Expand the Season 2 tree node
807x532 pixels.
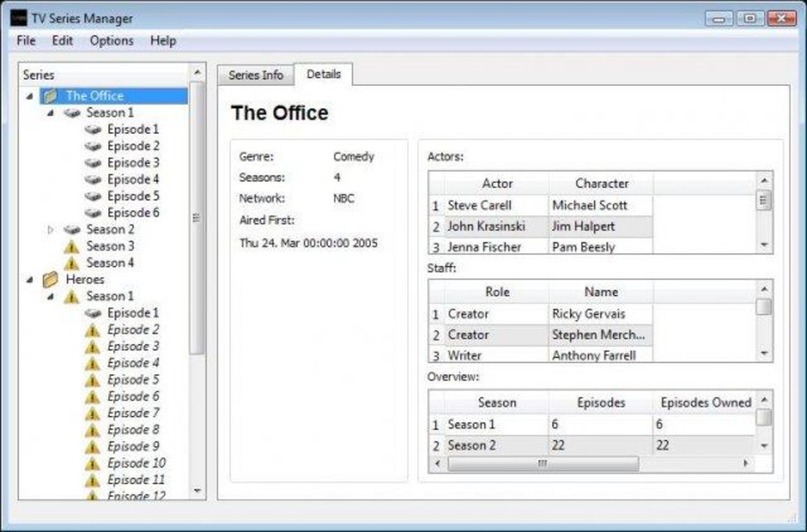pyautogui.click(x=51, y=230)
